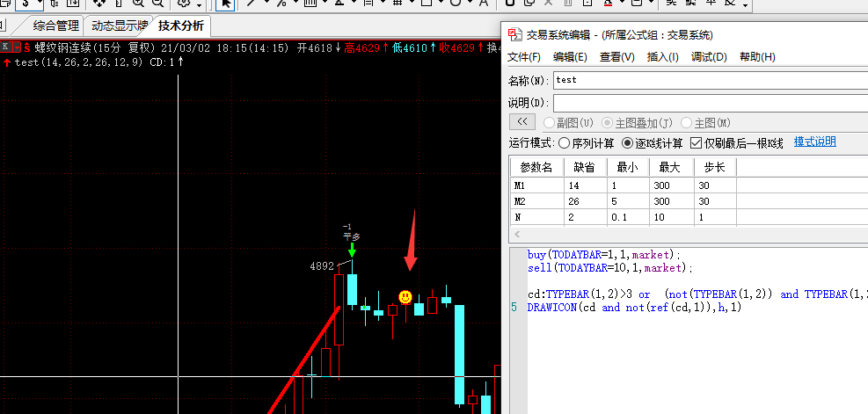
Task: Open dropdown arrow beside font color A
Action: (621, 3)
